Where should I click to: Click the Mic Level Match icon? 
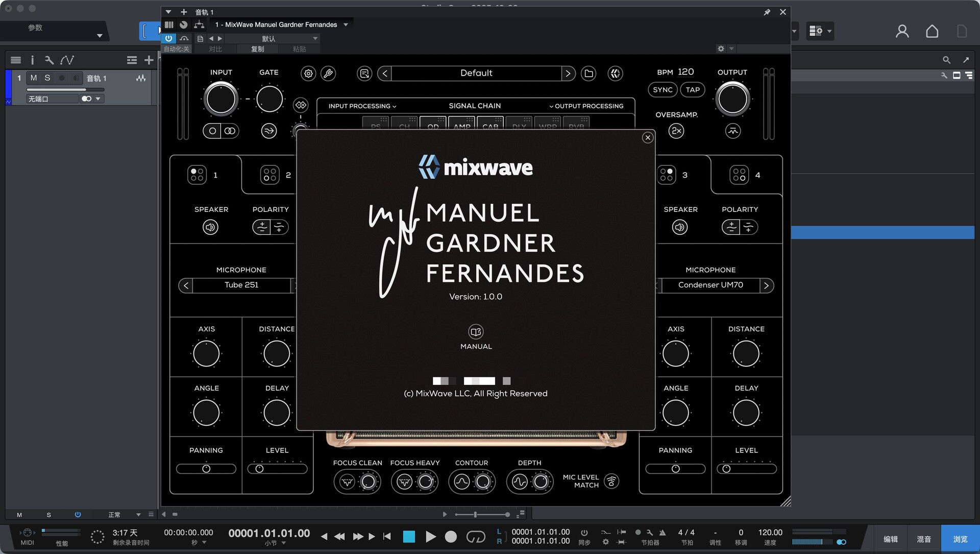tap(611, 481)
